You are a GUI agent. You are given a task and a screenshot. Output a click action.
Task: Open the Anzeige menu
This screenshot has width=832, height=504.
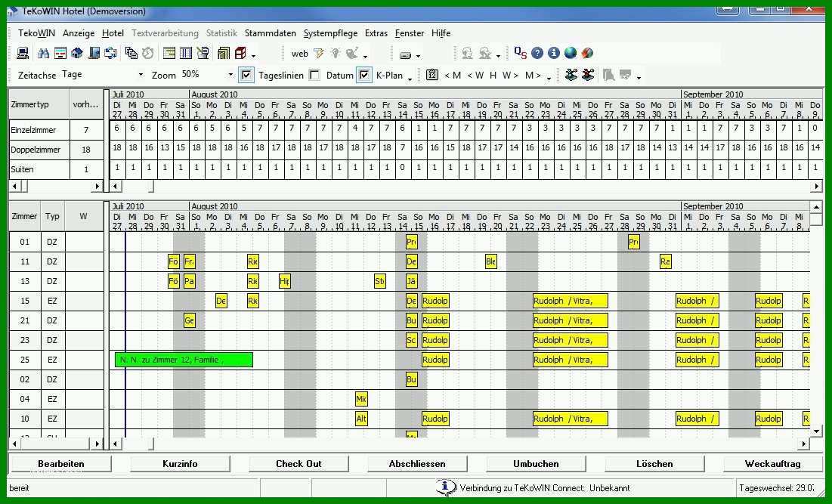pos(79,33)
